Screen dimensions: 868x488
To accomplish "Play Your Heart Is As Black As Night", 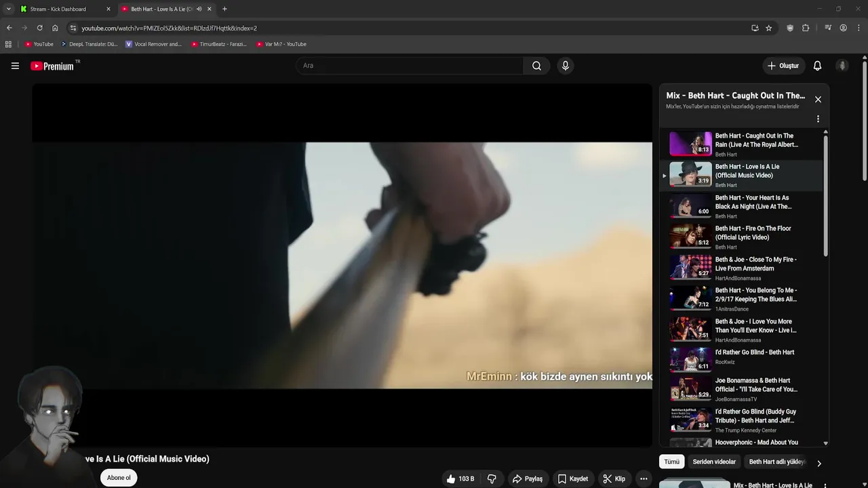I will point(741,206).
